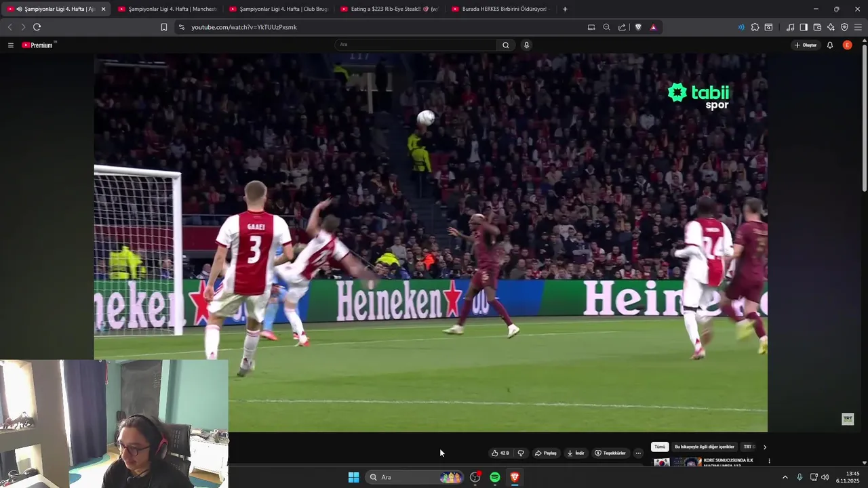Like the video with 42 B likes
Image resolution: width=868 pixels, height=488 pixels.
(x=500, y=453)
